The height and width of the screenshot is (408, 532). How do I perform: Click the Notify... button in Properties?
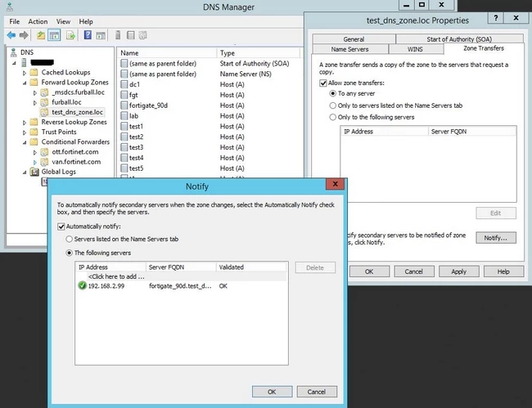click(x=496, y=238)
